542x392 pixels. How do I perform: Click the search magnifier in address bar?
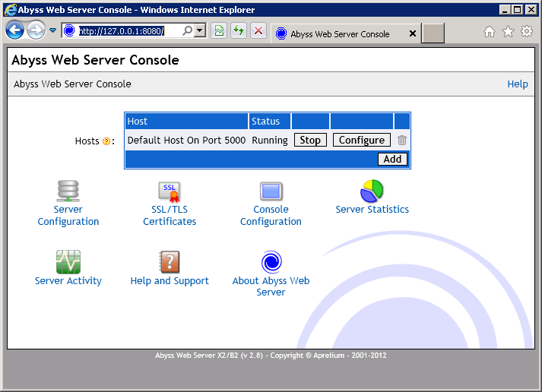[187, 30]
